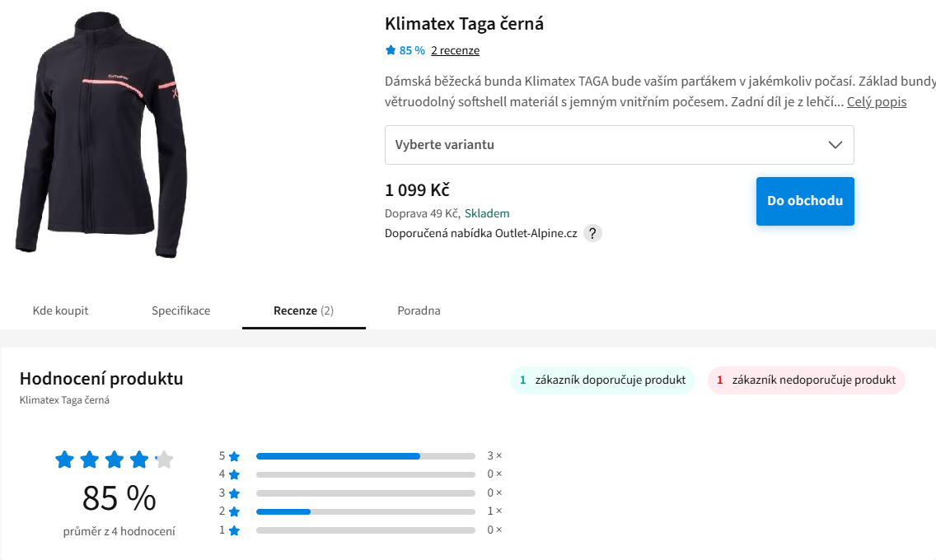Open the Poradna tab
This screenshot has width=936, height=560.
(x=419, y=310)
